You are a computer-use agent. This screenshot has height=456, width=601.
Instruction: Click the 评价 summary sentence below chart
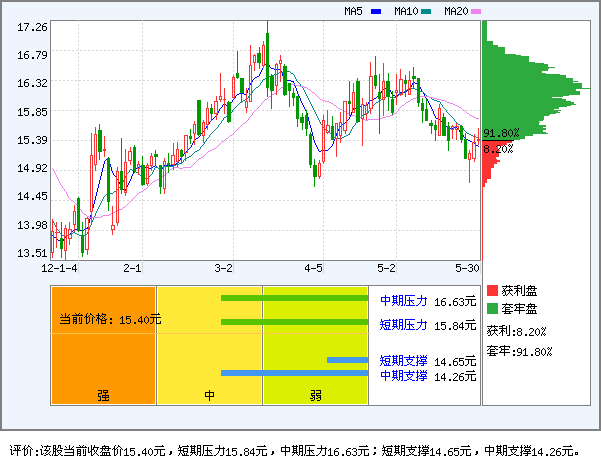click(x=294, y=450)
